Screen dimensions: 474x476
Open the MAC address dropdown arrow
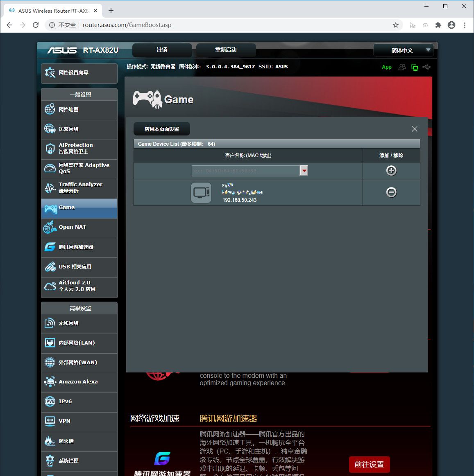304,171
